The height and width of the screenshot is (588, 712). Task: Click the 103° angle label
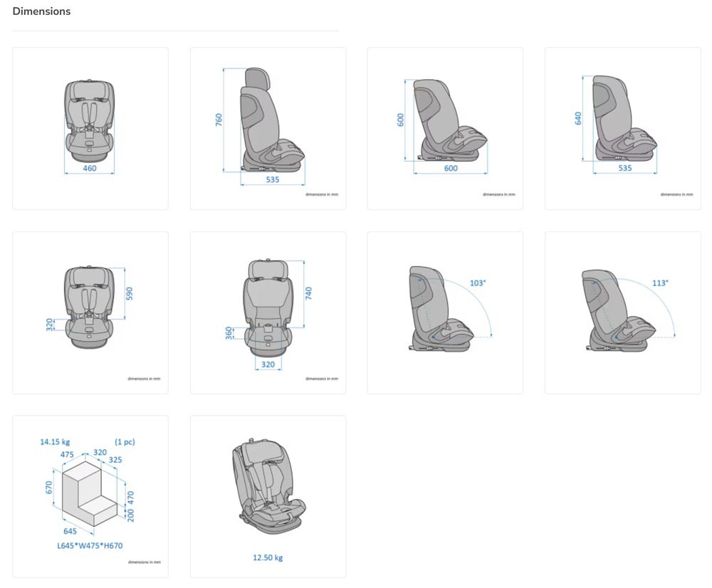(478, 283)
